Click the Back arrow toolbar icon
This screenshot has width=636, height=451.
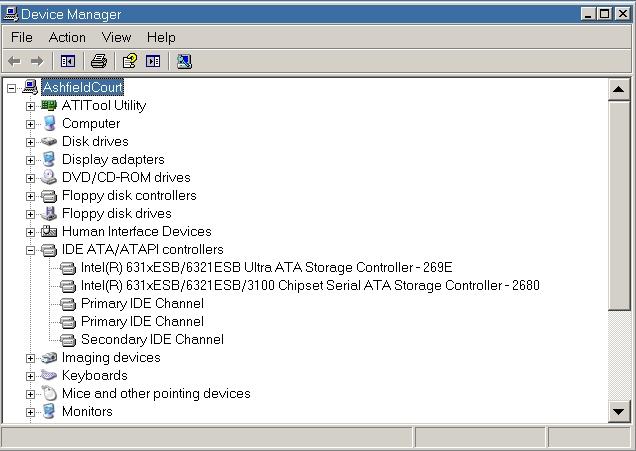click(14, 61)
